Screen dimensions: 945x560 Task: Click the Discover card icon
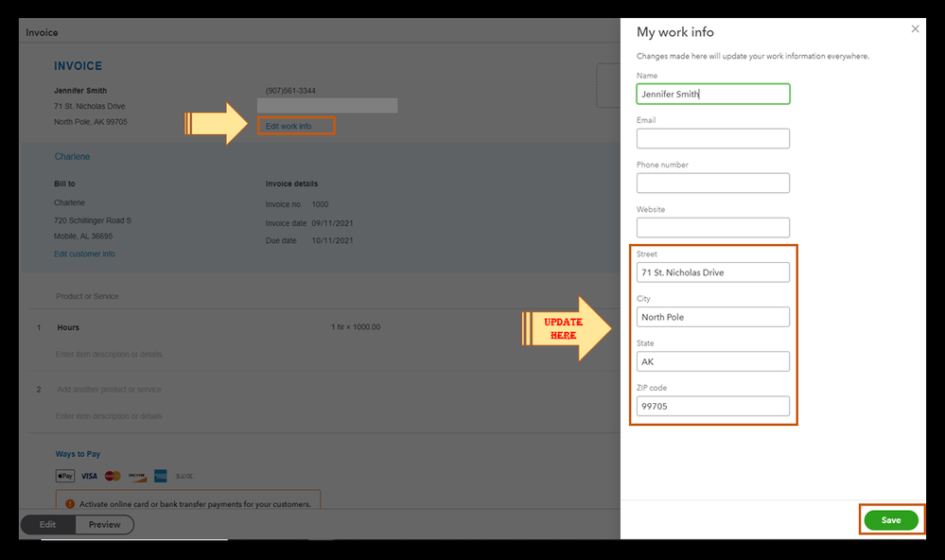click(137, 476)
